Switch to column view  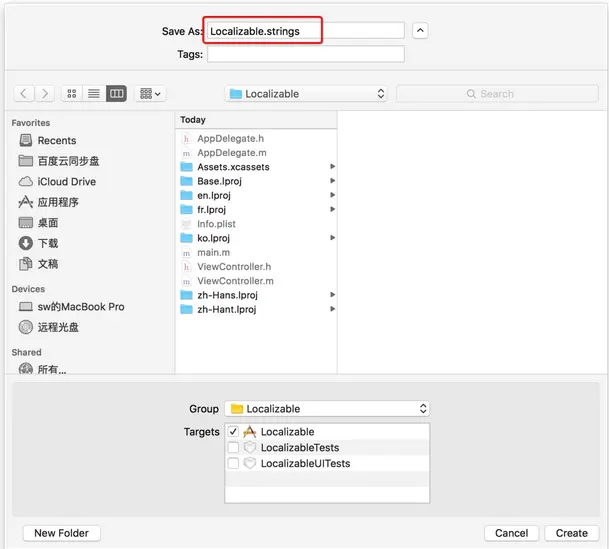click(117, 94)
